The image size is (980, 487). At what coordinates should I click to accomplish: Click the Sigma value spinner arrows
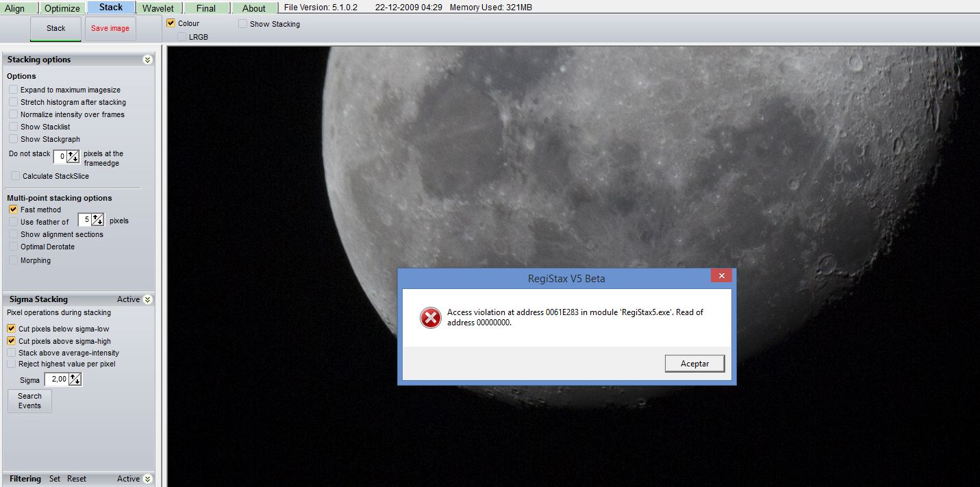(x=75, y=379)
